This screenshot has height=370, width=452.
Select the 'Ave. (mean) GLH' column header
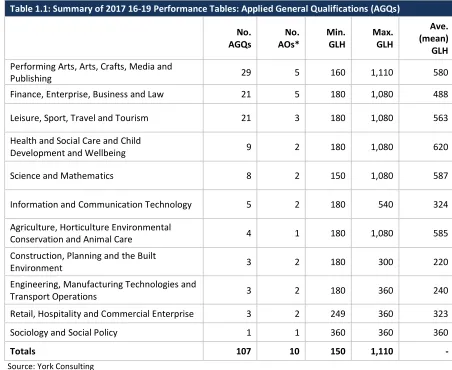[x=434, y=38]
